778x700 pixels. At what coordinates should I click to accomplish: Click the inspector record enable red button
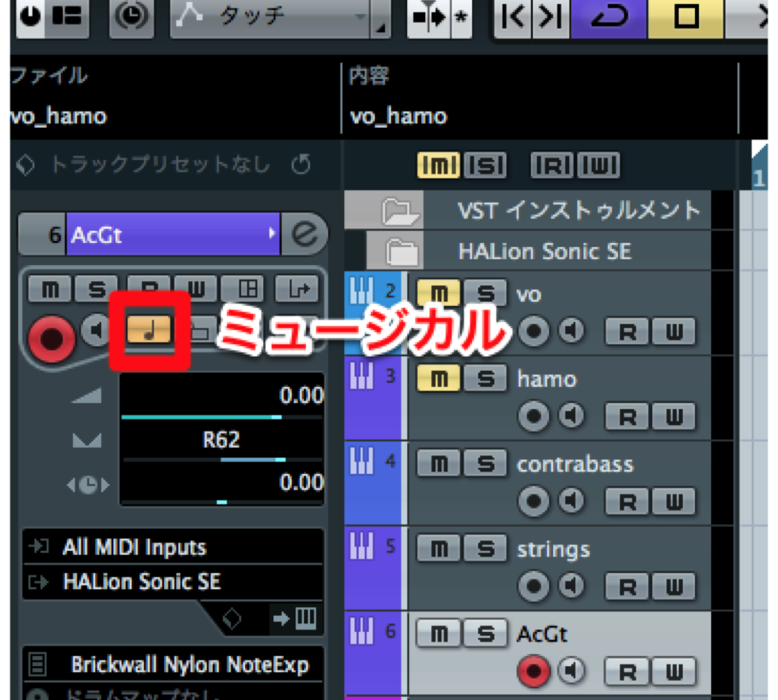click(x=51, y=338)
